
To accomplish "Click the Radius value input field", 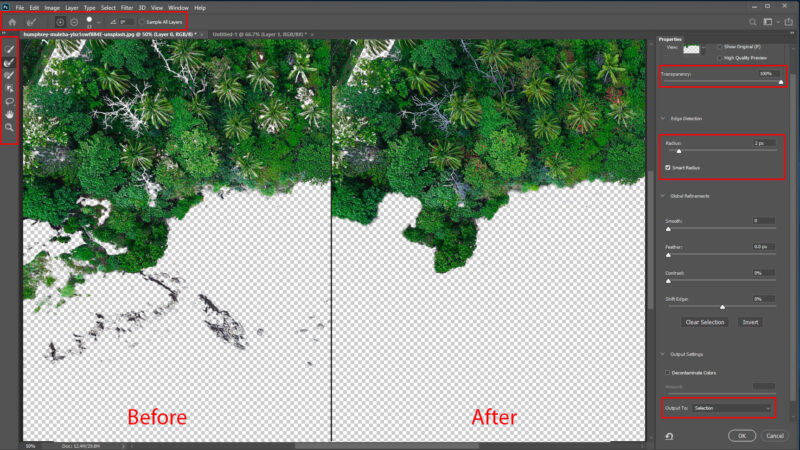I will pyautogui.click(x=764, y=143).
